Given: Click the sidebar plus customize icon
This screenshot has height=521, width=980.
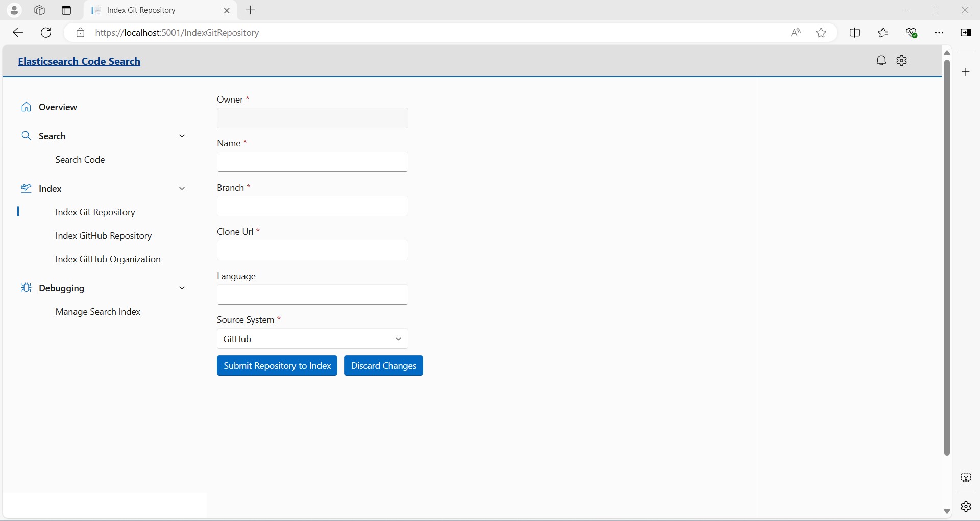Looking at the screenshot, I should point(966,72).
